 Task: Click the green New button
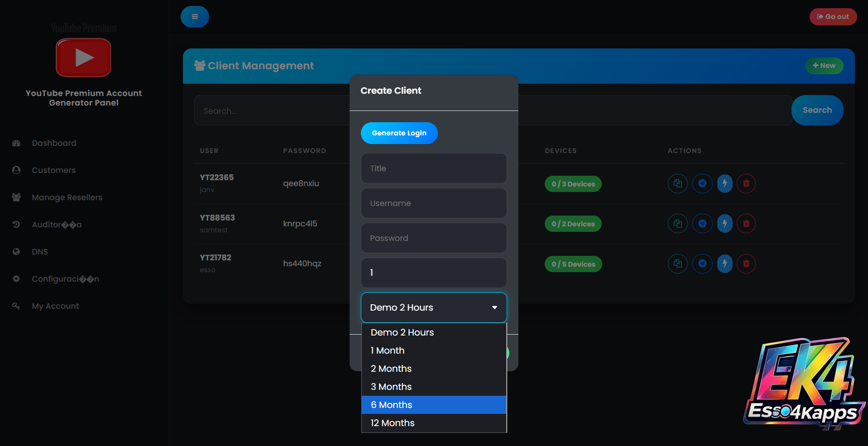point(824,66)
